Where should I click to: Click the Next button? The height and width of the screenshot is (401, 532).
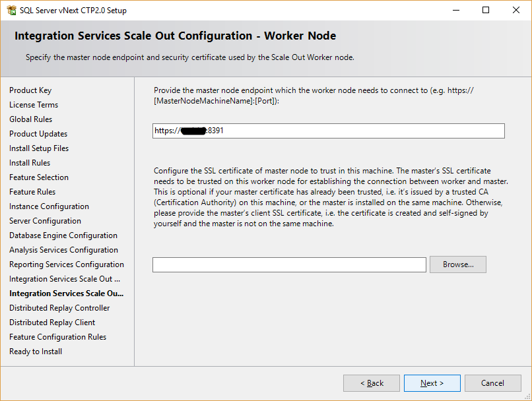tap(432, 383)
